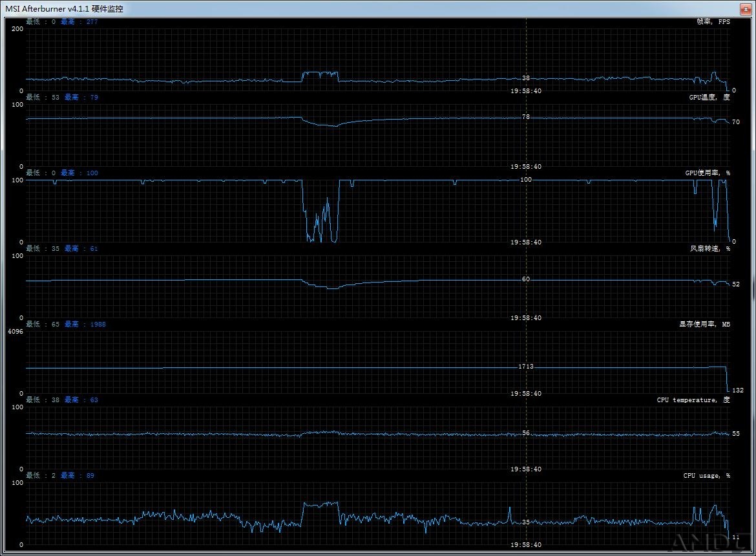Click the '帧率, FPS' graph label
The image size is (756, 556).
point(713,22)
